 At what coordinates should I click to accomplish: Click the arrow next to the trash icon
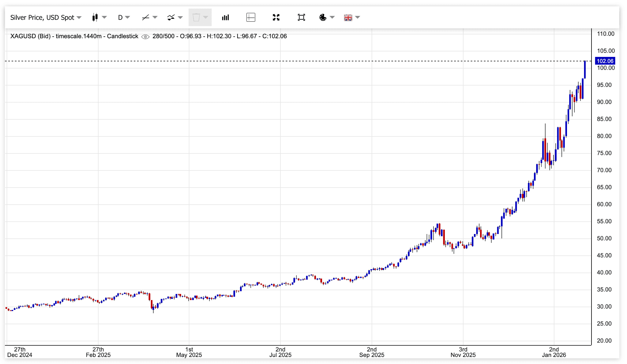[206, 17]
